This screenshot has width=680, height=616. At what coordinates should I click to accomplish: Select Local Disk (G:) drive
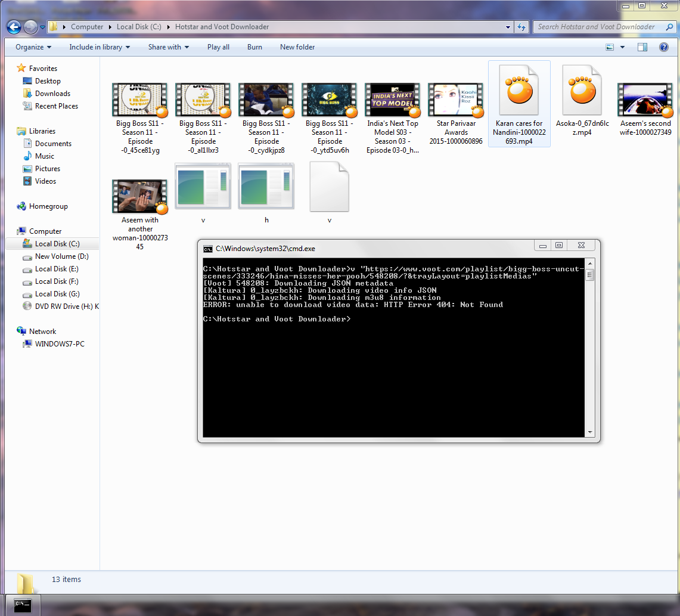[x=57, y=294]
